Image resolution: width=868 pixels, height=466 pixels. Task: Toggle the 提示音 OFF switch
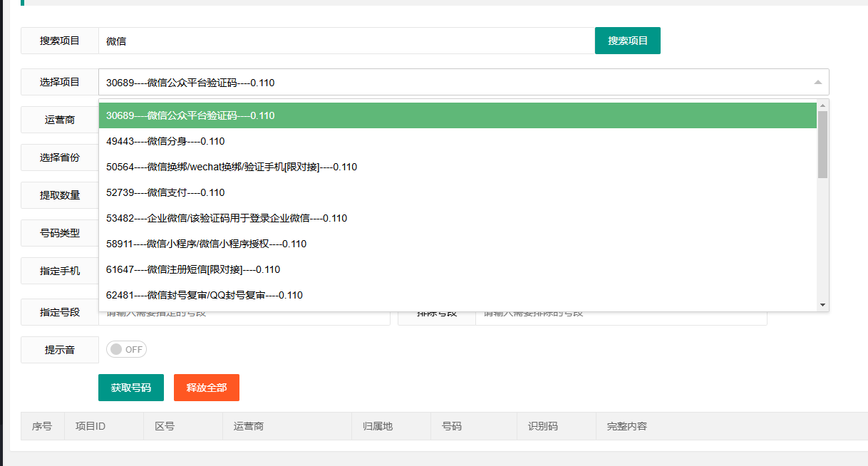click(x=126, y=349)
